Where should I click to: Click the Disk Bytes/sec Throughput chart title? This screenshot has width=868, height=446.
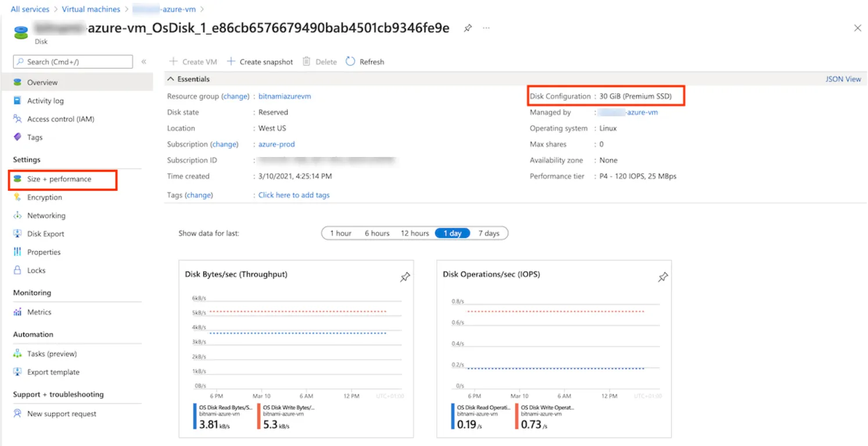(x=236, y=274)
